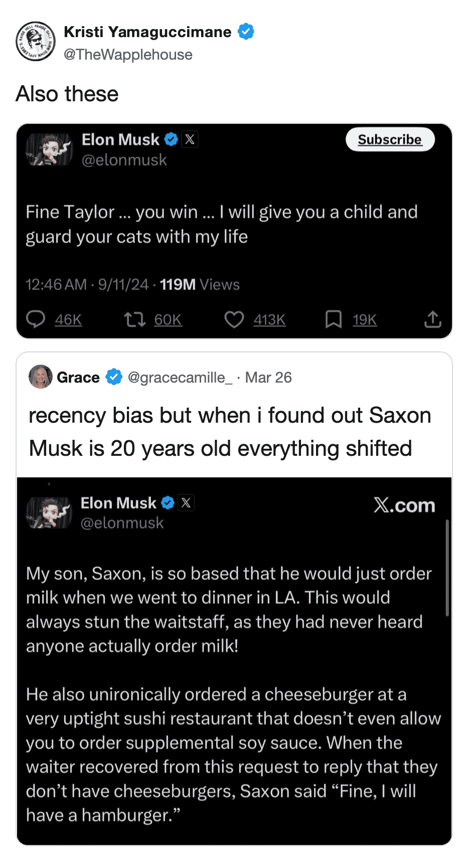Image resolution: width=465 pixels, height=868 pixels.
Task: Click Elon Musk's avatar in first tweet
Action: point(49,149)
